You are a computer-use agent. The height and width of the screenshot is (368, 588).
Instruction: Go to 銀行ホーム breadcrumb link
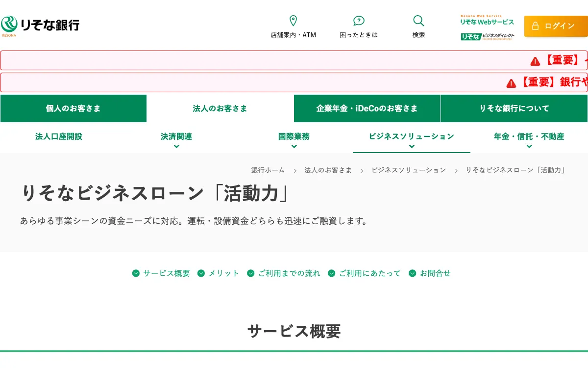[268, 170]
